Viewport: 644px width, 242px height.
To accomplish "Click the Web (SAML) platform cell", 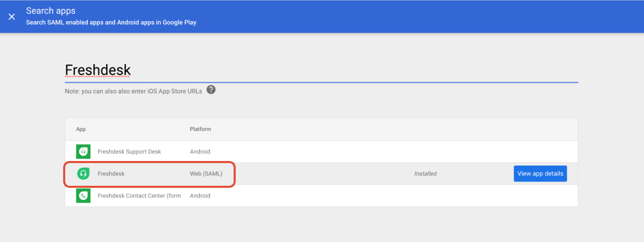I will click(x=206, y=174).
